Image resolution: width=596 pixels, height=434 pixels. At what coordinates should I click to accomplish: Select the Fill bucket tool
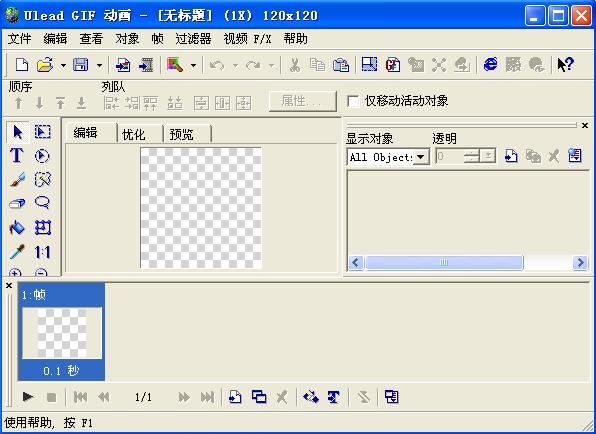17,227
